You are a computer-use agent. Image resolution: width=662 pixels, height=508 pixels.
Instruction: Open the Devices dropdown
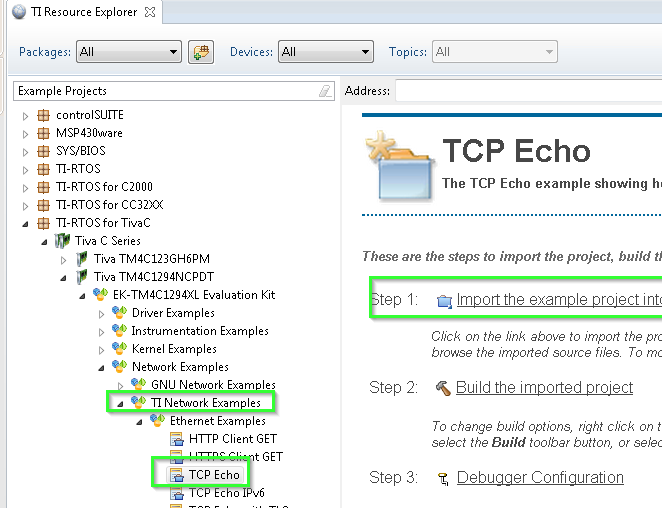[326, 52]
